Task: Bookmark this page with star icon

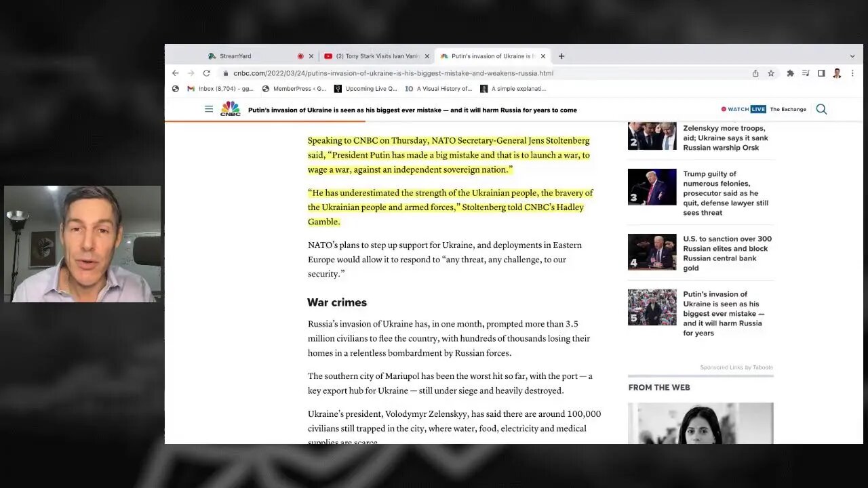Action: [x=771, y=73]
